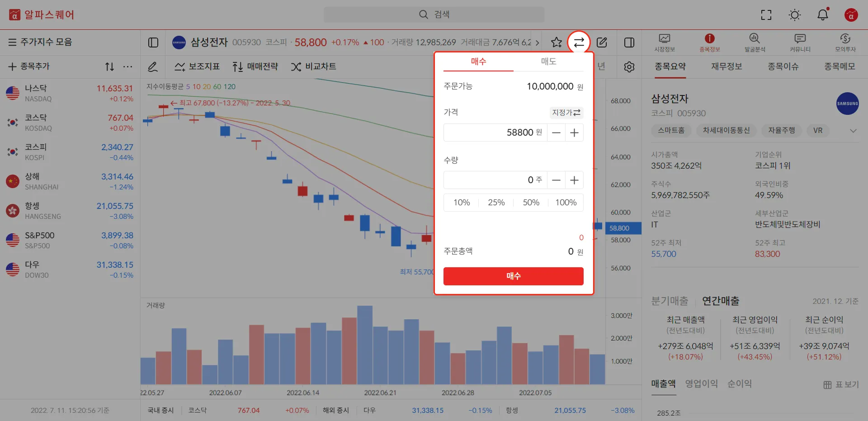868x421 pixels.
Task: Click the 검색 search bar
Action: tap(434, 14)
